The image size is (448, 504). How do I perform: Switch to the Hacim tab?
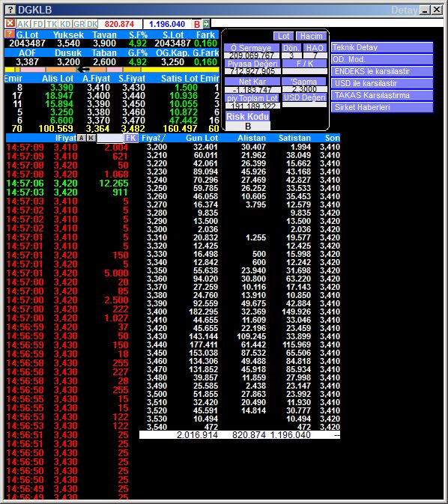(312, 36)
